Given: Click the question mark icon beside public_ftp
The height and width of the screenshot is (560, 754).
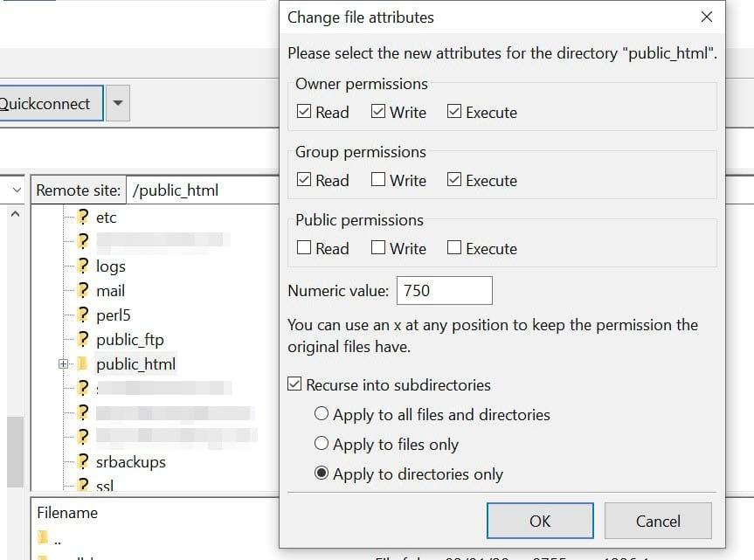Looking at the screenshot, I should [x=83, y=339].
